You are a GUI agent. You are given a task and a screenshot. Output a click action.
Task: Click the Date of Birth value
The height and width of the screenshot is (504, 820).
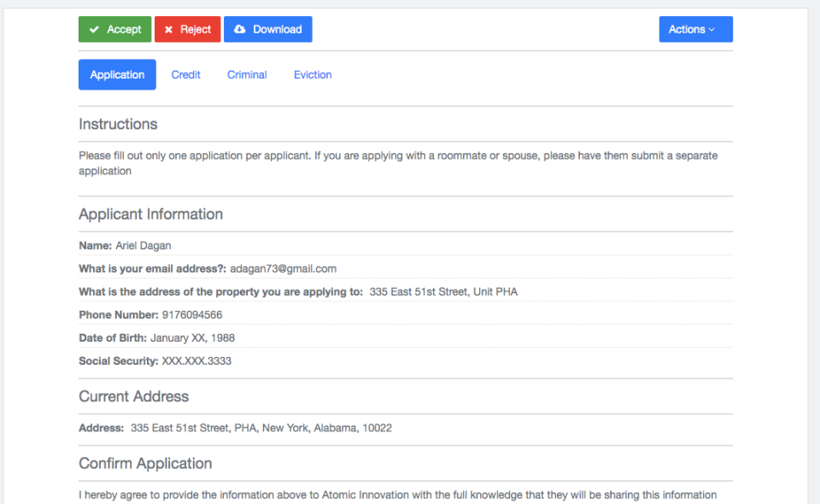[192, 338]
